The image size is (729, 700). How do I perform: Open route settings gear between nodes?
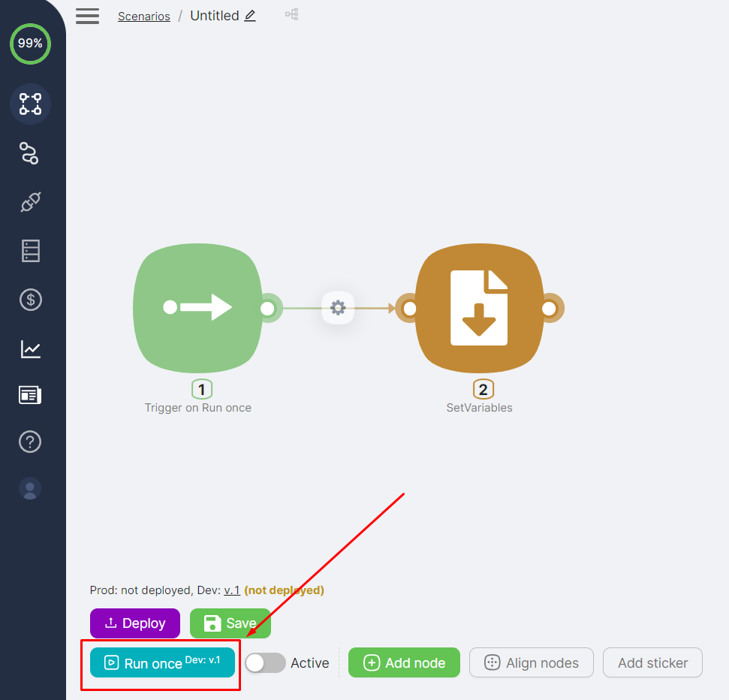pos(338,308)
